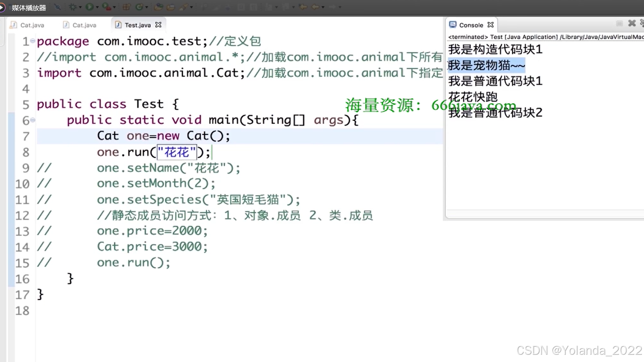Click 'import com.imooc.animal.Cat;' on line 3

[141, 73]
